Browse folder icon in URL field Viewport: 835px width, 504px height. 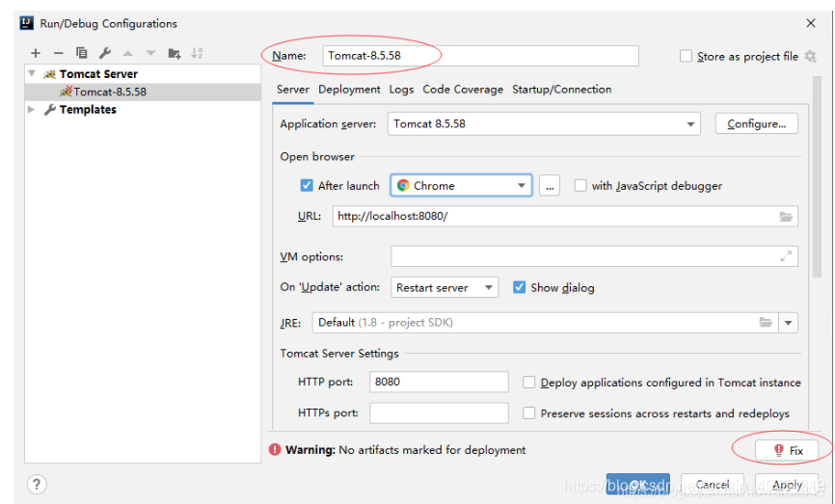[x=786, y=217]
